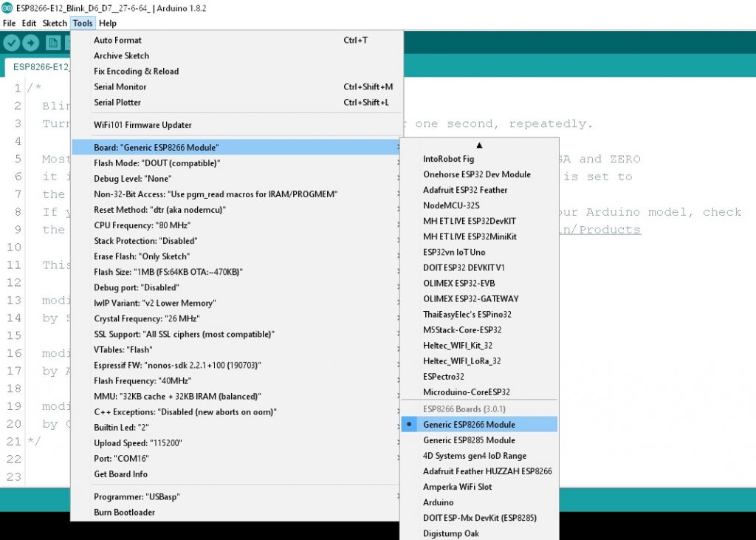This screenshot has width=756, height=540.
Task: Open Serial Plotter
Action: pyautogui.click(x=236, y=102)
